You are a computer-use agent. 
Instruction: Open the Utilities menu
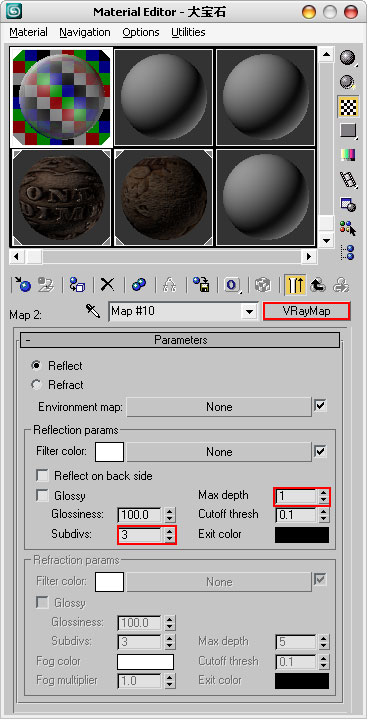(x=188, y=33)
